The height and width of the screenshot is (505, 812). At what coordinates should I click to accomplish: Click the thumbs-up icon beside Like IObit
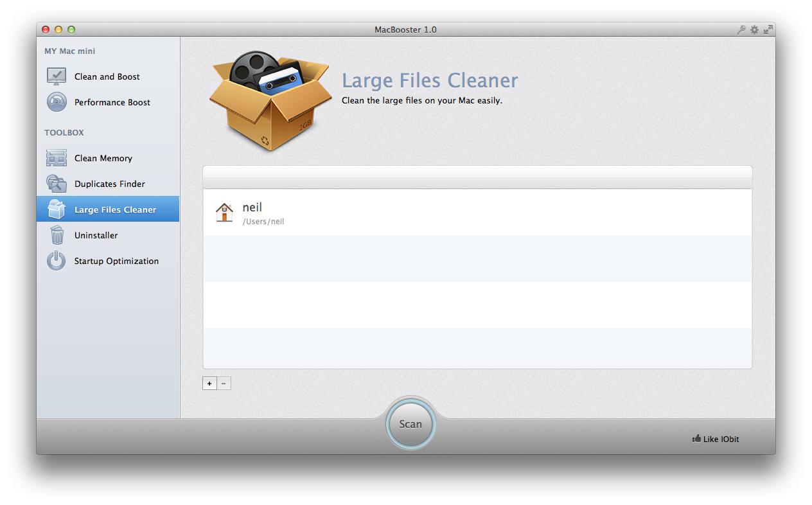click(x=696, y=439)
